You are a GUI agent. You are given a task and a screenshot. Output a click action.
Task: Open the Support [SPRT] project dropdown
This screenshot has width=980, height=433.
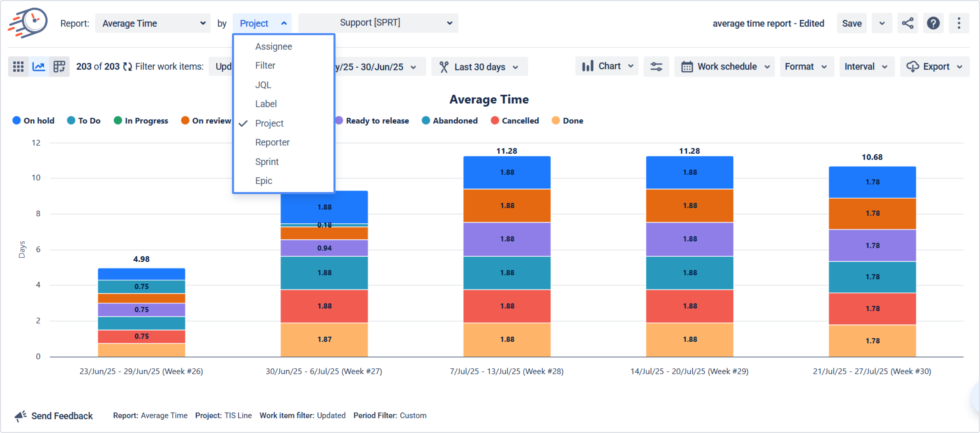point(378,23)
